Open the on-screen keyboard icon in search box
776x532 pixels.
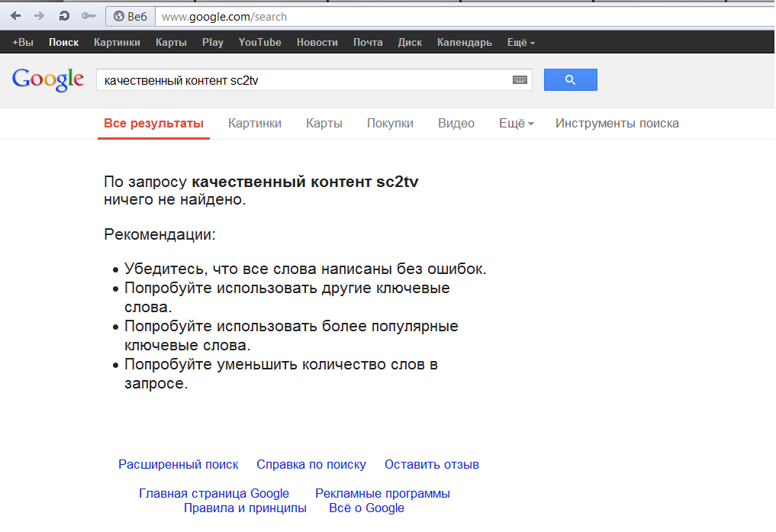[x=520, y=79]
